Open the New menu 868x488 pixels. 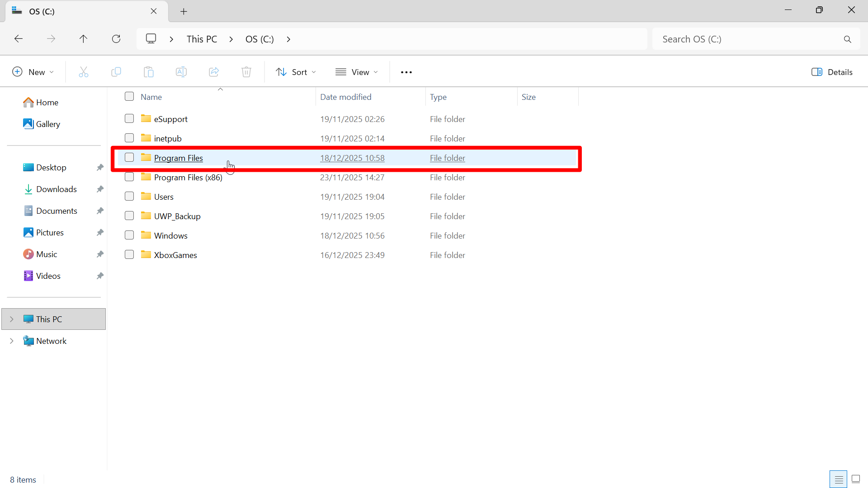pos(33,72)
